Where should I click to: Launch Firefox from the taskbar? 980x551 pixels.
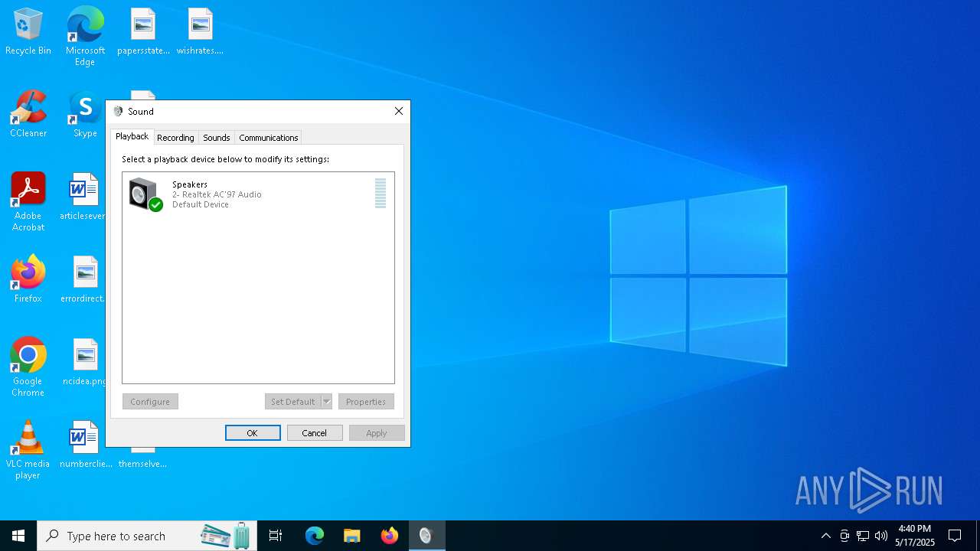coord(390,536)
